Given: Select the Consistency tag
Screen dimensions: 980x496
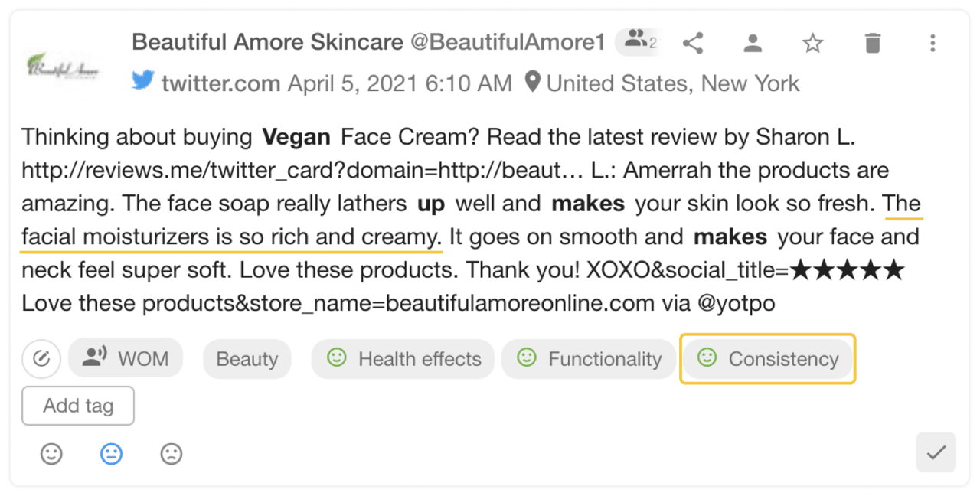Looking at the screenshot, I should point(768,358).
